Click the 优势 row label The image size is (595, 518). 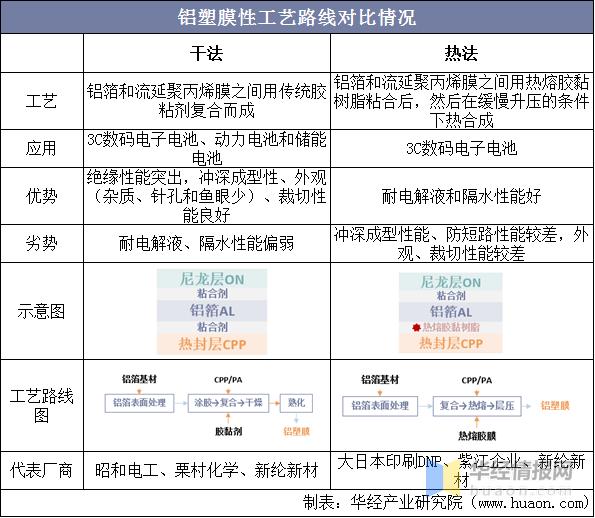click(41, 196)
